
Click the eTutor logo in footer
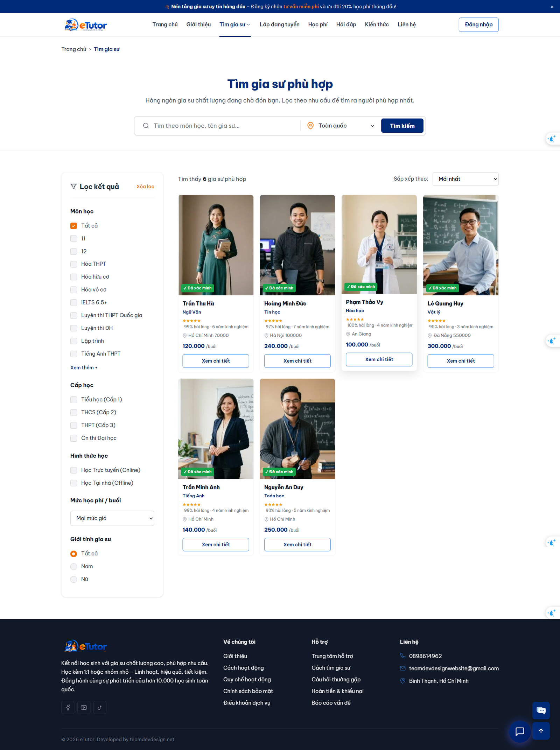click(x=86, y=646)
